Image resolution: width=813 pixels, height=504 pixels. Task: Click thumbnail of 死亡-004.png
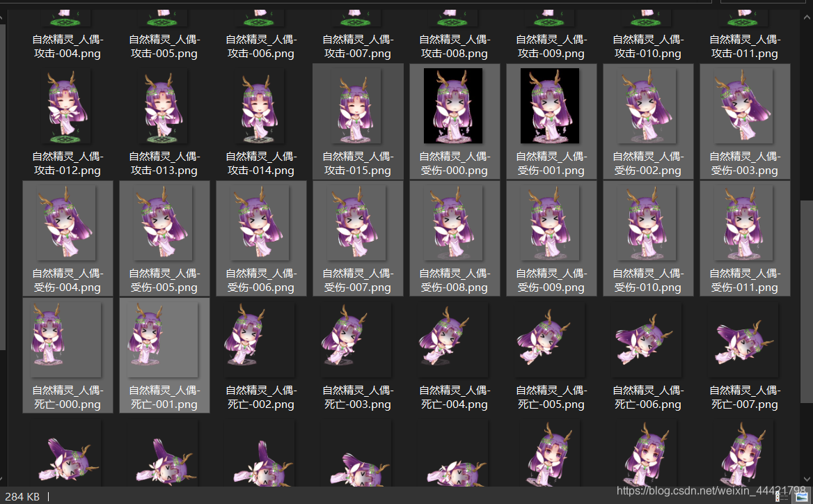pos(453,340)
